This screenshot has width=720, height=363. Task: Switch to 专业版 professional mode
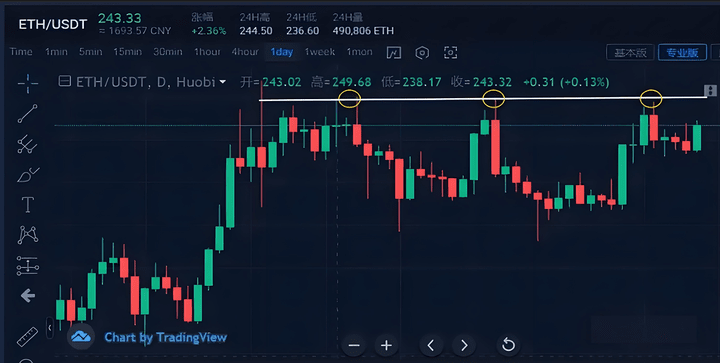[x=682, y=52]
